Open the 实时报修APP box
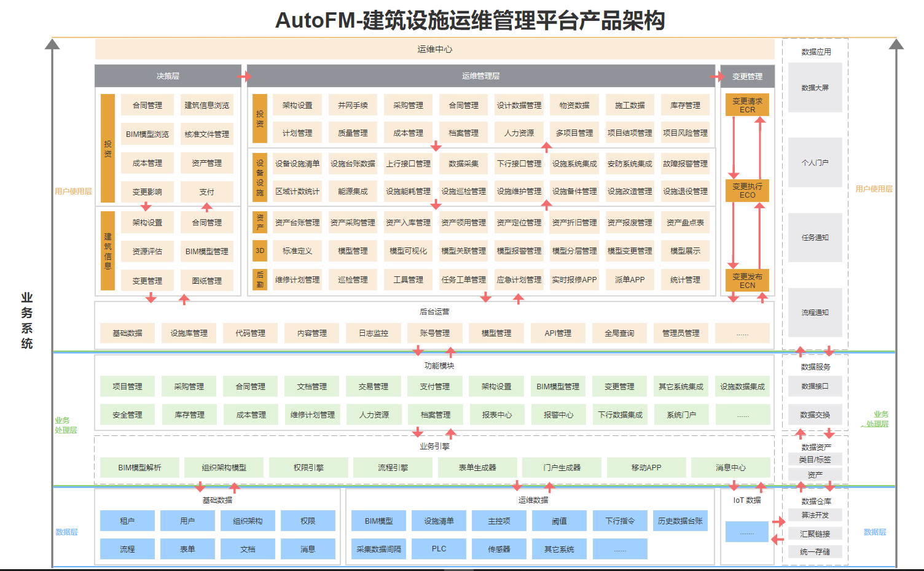The width and height of the screenshot is (924, 571). pos(574,279)
